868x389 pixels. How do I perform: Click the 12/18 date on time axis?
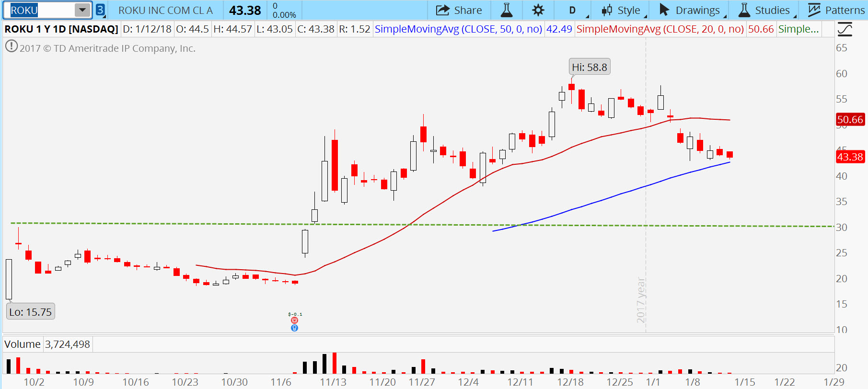(x=570, y=382)
